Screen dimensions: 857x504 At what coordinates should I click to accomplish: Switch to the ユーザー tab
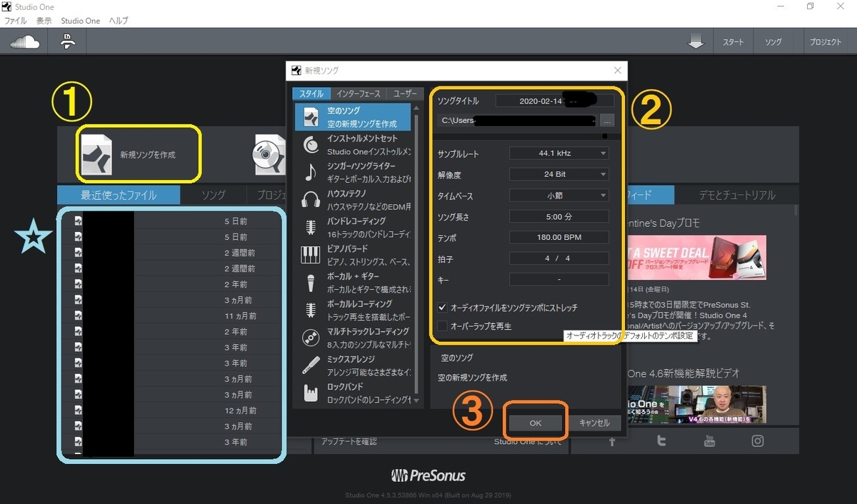coord(404,94)
